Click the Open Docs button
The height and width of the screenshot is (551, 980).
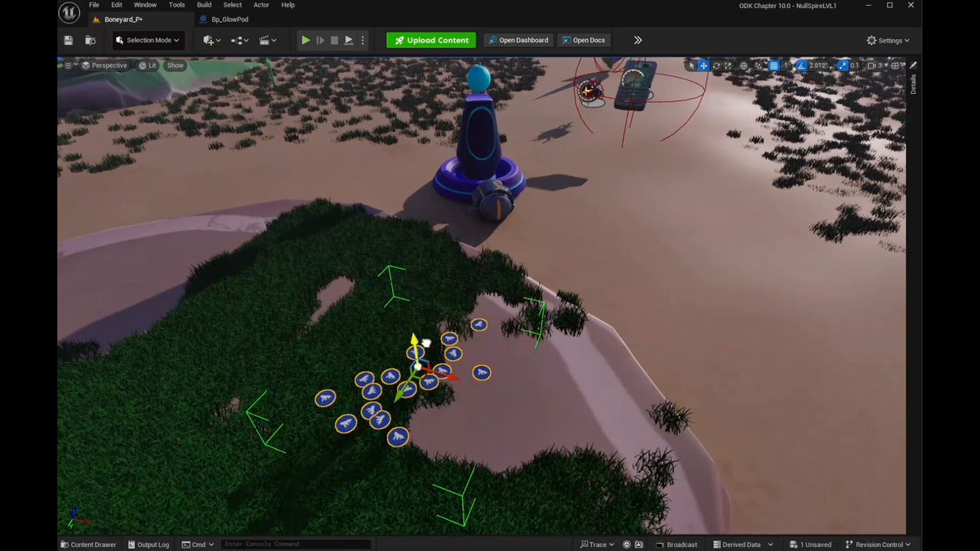pyautogui.click(x=582, y=40)
